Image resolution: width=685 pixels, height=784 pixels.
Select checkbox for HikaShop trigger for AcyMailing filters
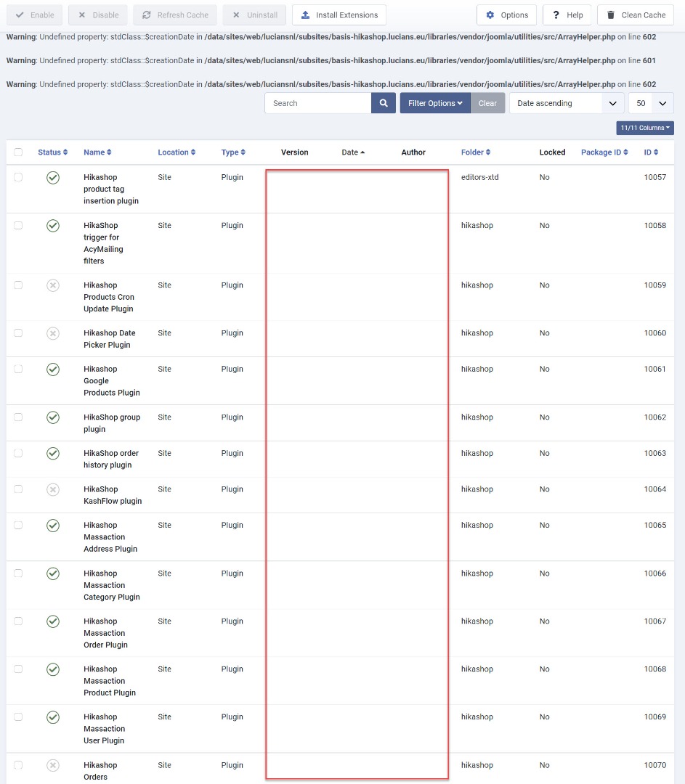click(x=18, y=225)
